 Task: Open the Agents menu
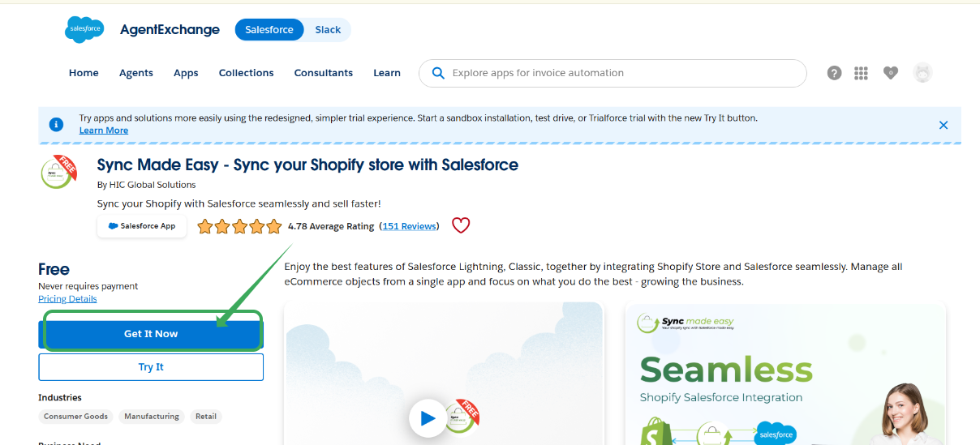pyautogui.click(x=136, y=73)
